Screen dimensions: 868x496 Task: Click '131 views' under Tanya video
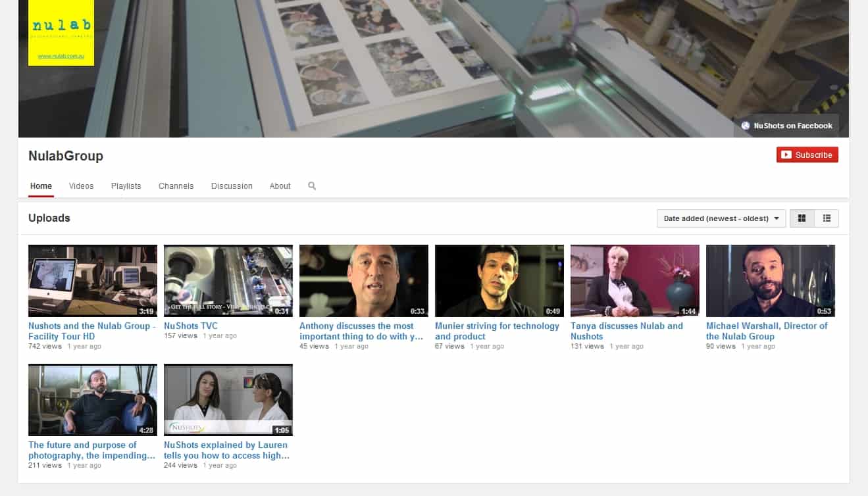[587, 346]
